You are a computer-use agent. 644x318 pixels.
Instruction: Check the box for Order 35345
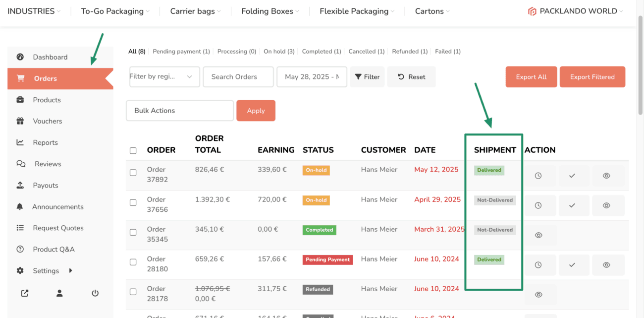point(133,232)
